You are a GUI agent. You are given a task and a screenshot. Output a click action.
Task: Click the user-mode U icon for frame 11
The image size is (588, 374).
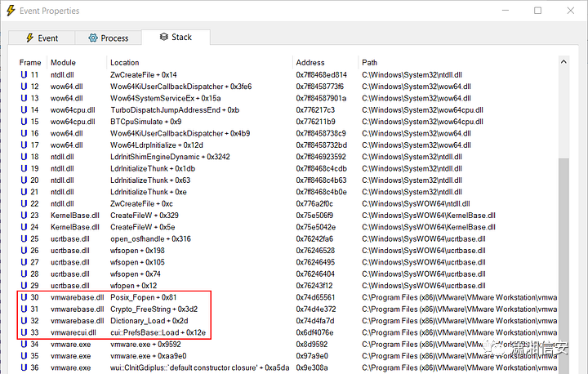[24, 74]
